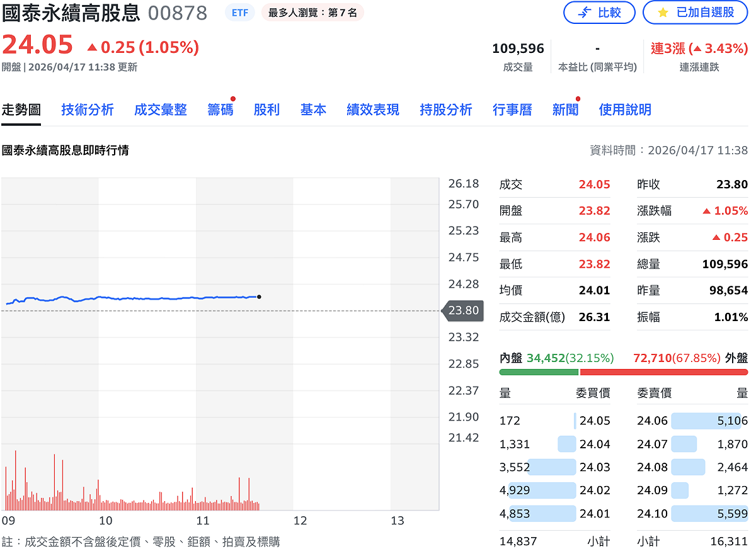Open the 股利 tab
The width and height of the screenshot is (756, 549).
coord(266,110)
